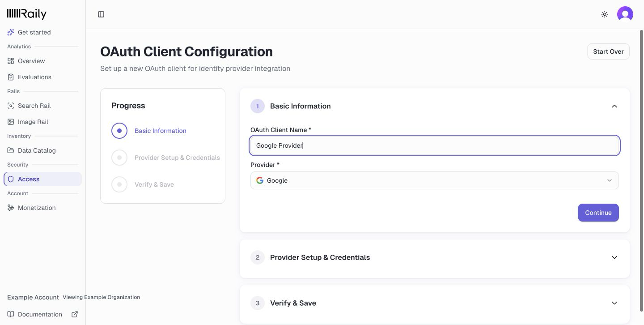Click the Search Rail scan icon
This screenshot has width=644, height=325.
[11, 106]
